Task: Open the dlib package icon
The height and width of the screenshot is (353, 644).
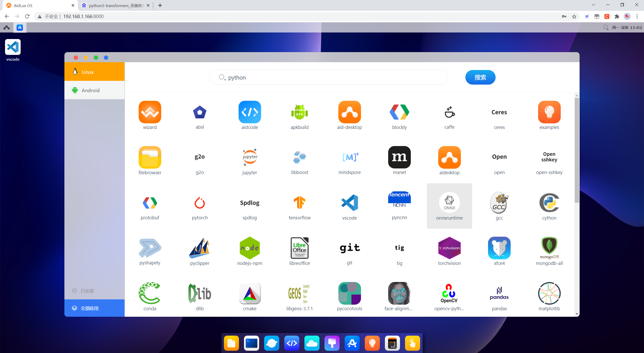Action: (x=200, y=293)
